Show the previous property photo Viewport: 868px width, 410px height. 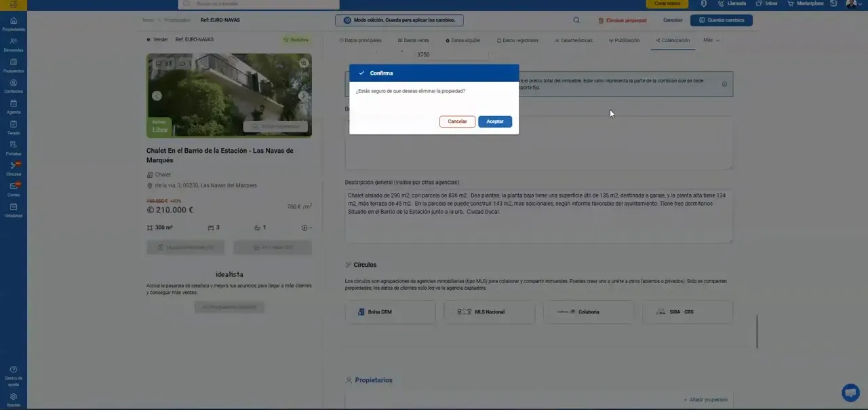pyautogui.click(x=157, y=96)
